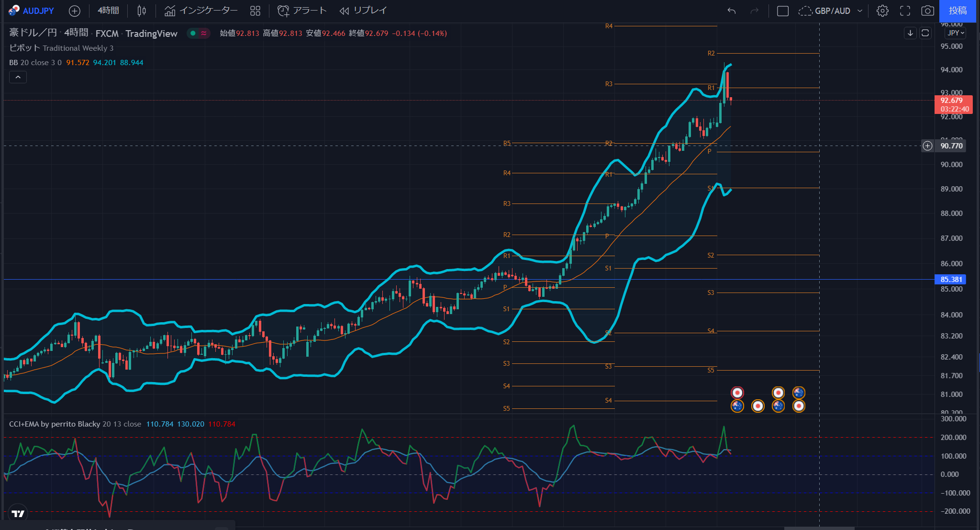The width and height of the screenshot is (980, 530).
Task: Enter fullscreen mode
Action: pos(905,11)
